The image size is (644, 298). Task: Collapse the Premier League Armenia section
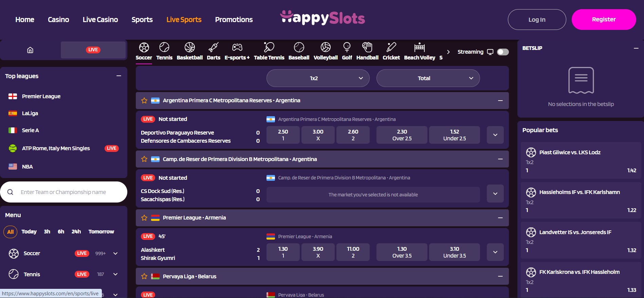tap(500, 218)
